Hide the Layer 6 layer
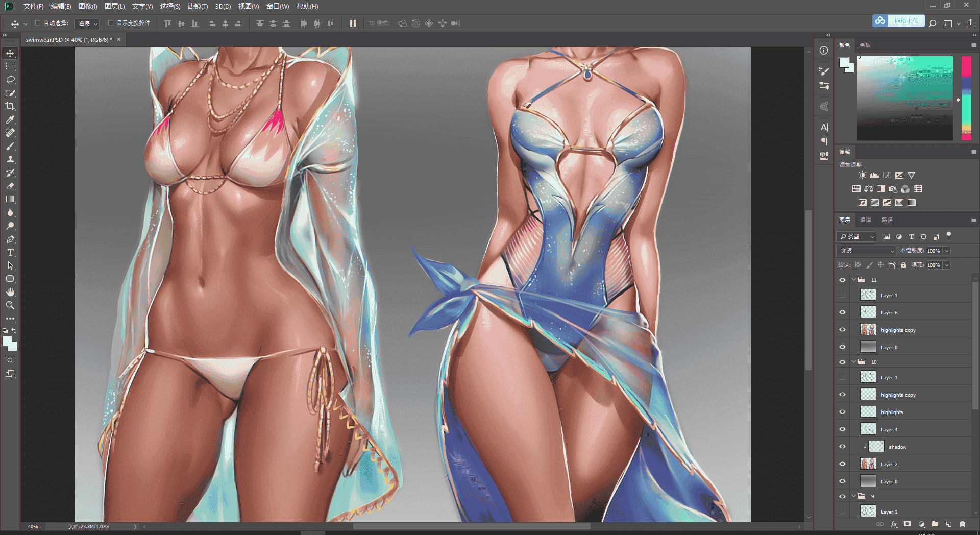 [842, 312]
